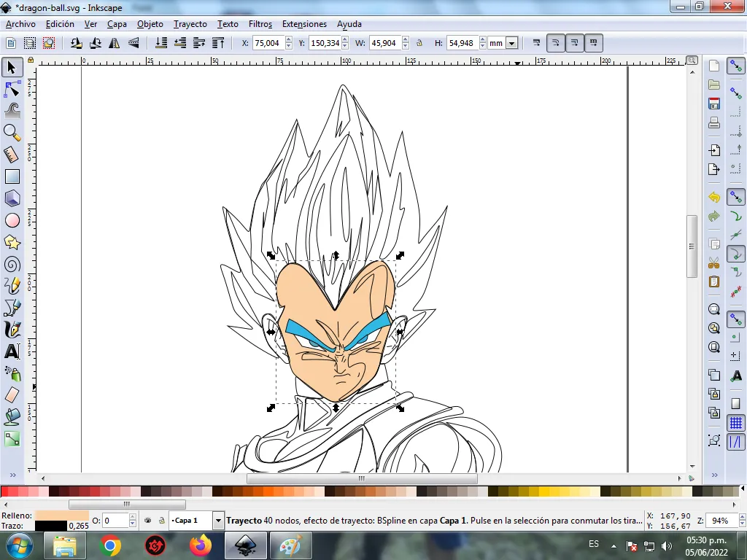Pick the Ellipse circle tool
The width and height of the screenshot is (747, 560).
coord(12,220)
